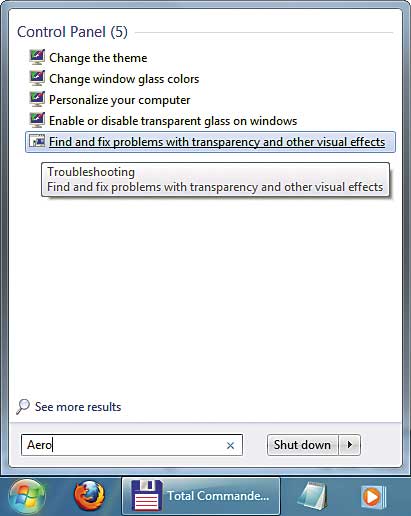This screenshot has height=516, width=411.
Task: Click icon beside Personalize your computer
Action: (37, 99)
